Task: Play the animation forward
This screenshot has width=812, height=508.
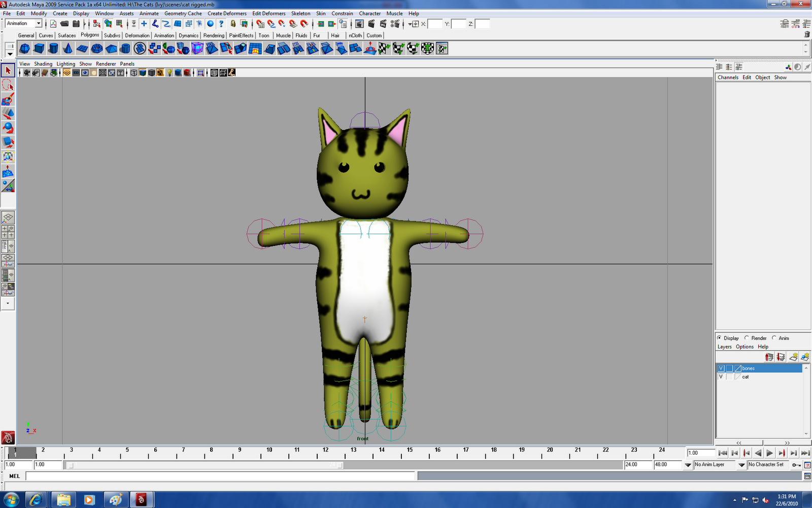Action: click(770, 453)
